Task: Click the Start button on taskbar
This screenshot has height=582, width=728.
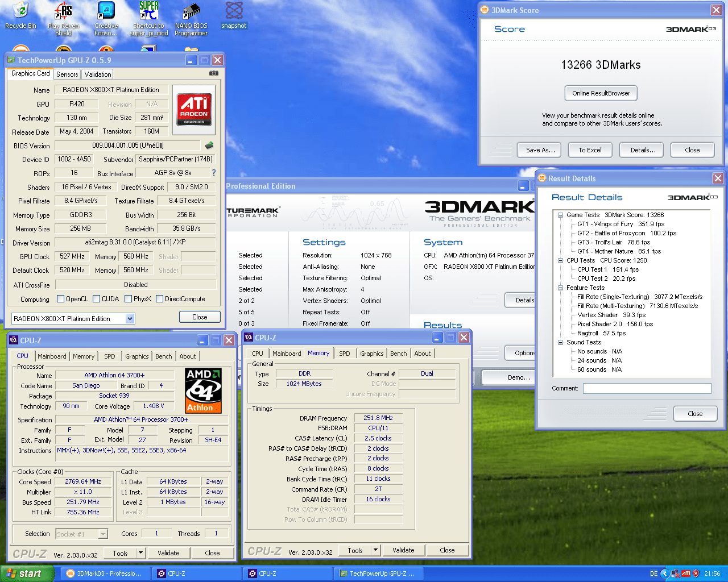Action: 26,573
